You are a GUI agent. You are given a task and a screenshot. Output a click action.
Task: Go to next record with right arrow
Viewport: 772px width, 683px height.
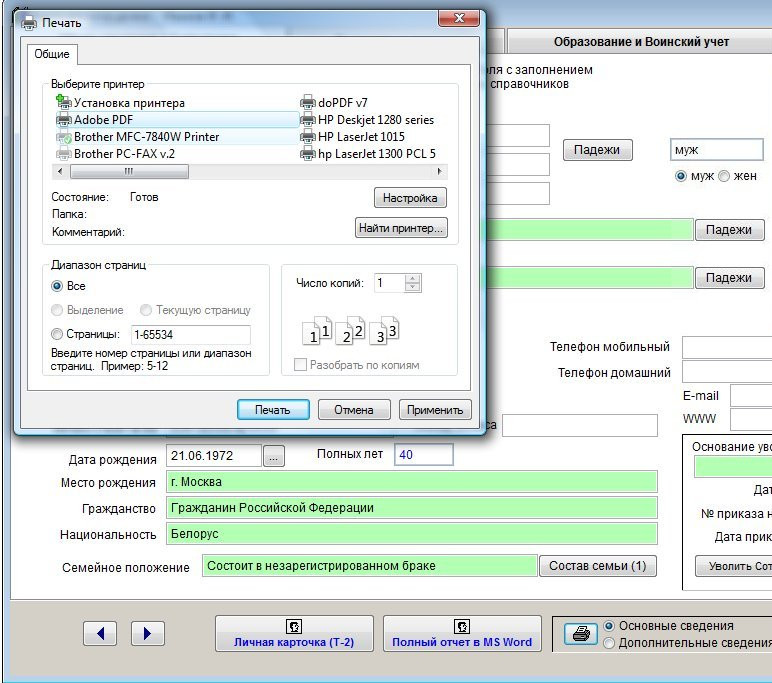(x=147, y=633)
